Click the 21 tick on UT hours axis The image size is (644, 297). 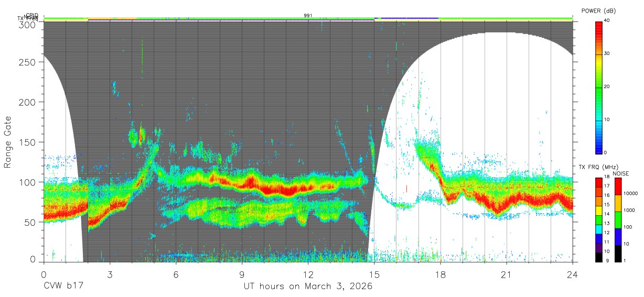point(507,274)
